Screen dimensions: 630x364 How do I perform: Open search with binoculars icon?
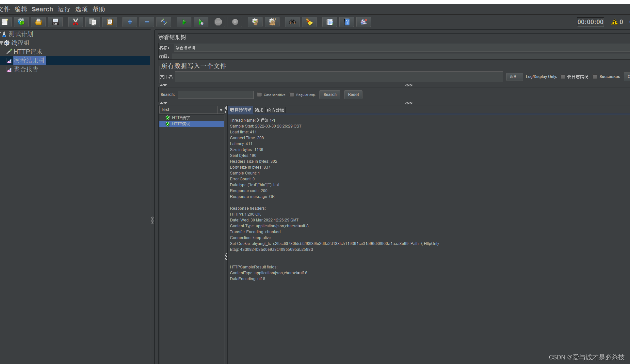[x=292, y=22]
